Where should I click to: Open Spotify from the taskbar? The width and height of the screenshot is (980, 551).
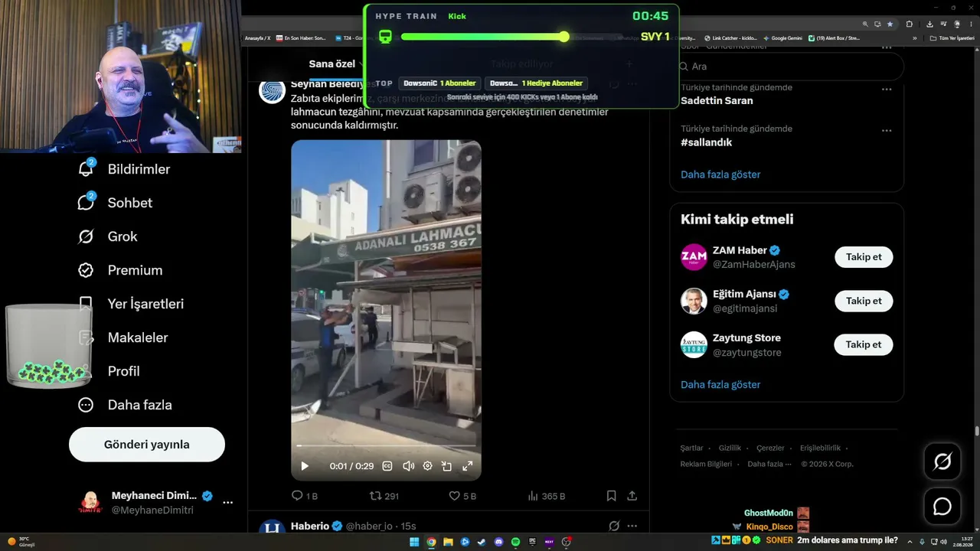point(515,542)
